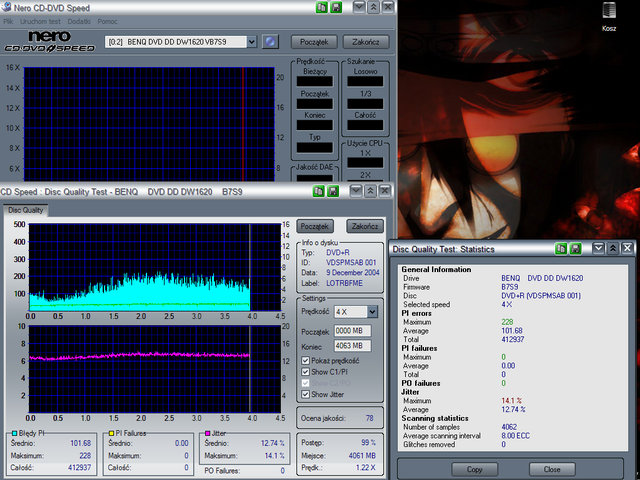Click the cyan Błędy PI legend swatch
This screenshot has height=480, width=640.
[14, 433]
